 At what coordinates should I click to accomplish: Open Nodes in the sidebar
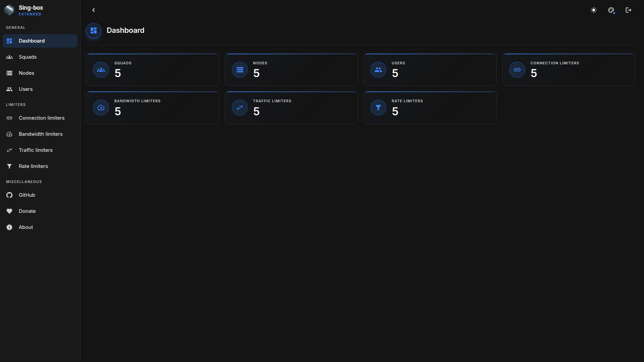point(40,73)
